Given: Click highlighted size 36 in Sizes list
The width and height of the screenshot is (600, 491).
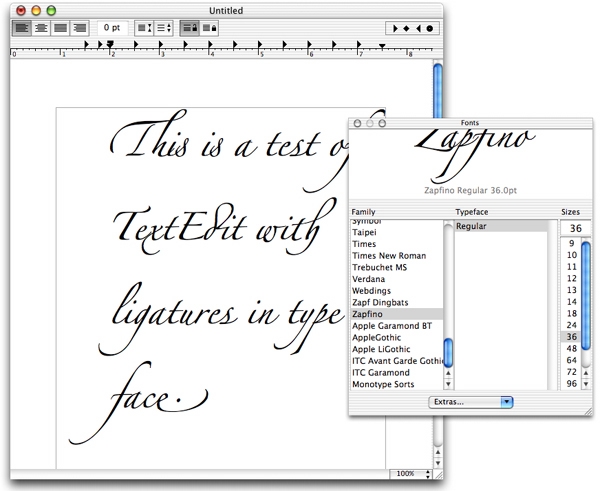Looking at the screenshot, I should point(571,337).
